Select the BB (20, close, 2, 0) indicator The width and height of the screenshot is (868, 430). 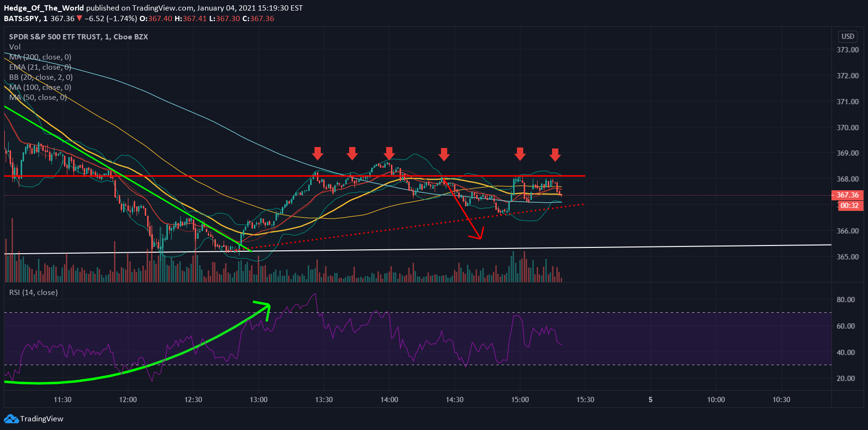click(41, 77)
